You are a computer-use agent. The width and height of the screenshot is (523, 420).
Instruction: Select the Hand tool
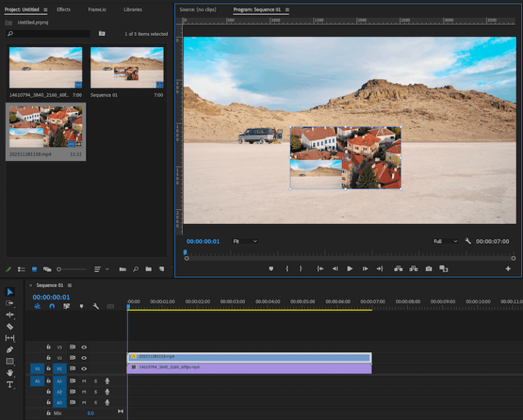10,372
